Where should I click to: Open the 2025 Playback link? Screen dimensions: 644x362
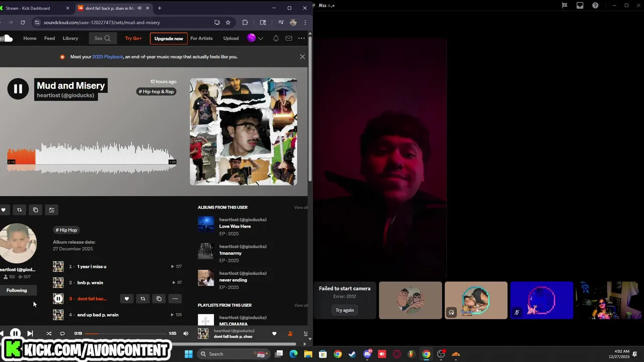pyautogui.click(x=108, y=57)
